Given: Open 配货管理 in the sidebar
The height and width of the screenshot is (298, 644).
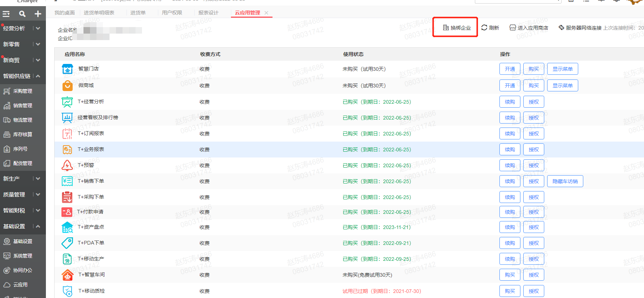Looking at the screenshot, I should 23,163.
